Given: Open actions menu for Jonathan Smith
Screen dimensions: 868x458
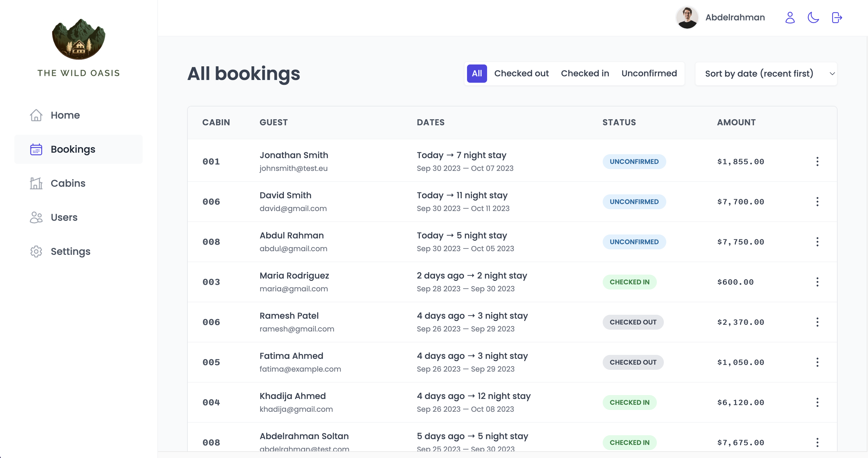Looking at the screenshot, I should [x=817, y=162].
